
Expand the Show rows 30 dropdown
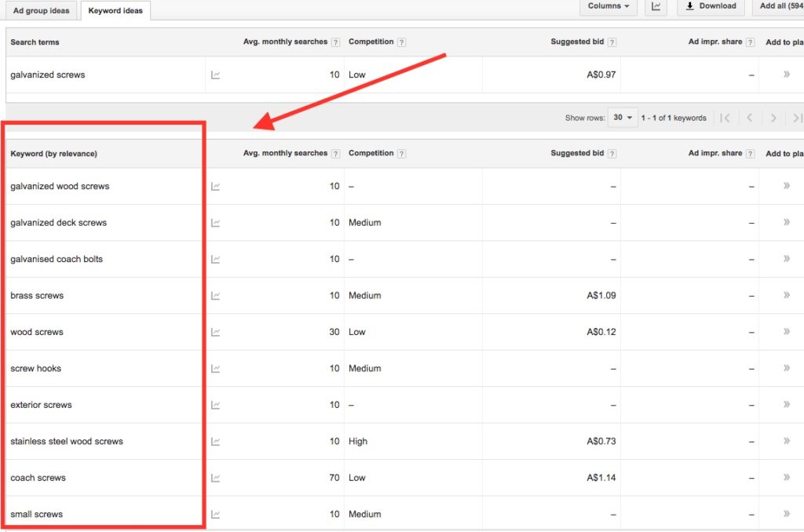point(624,118)
